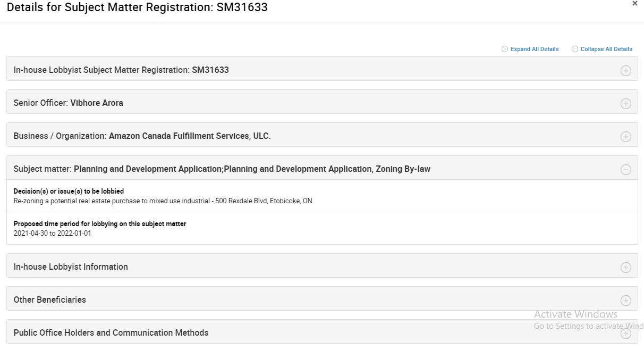Expand In-house Lobbyist Subject Matter Registration: SM31633 header
Screen dimensions: 644x349
click(121, 70)
